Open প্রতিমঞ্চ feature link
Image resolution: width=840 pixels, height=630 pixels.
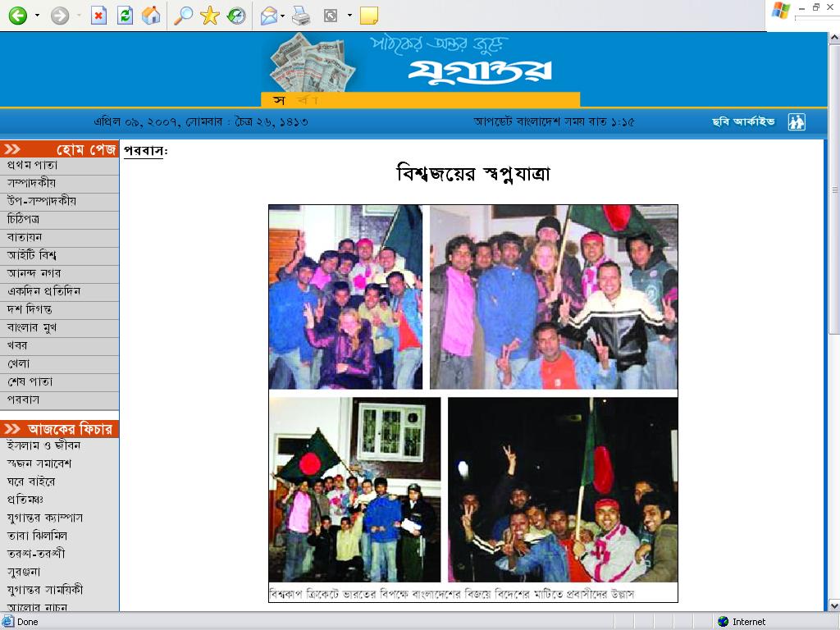coord(25,500)
